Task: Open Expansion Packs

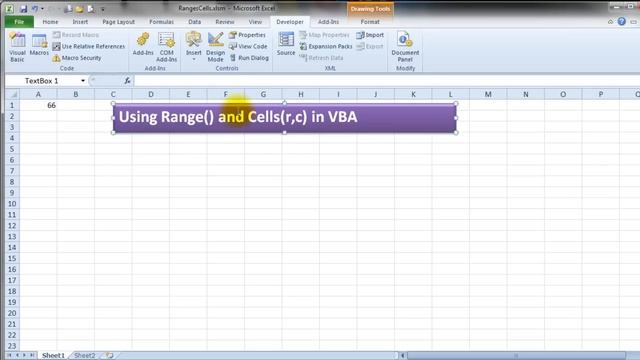Action: tap(326, 47)
